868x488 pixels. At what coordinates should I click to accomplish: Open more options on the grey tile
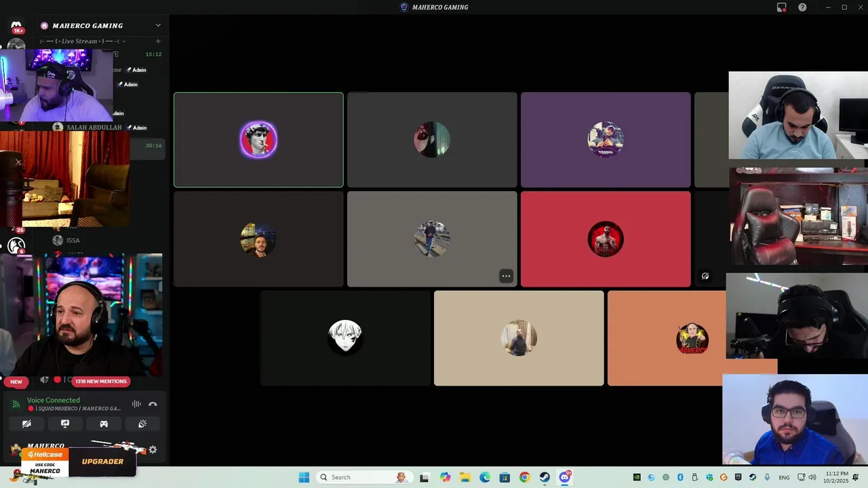[x=506, y=276]
